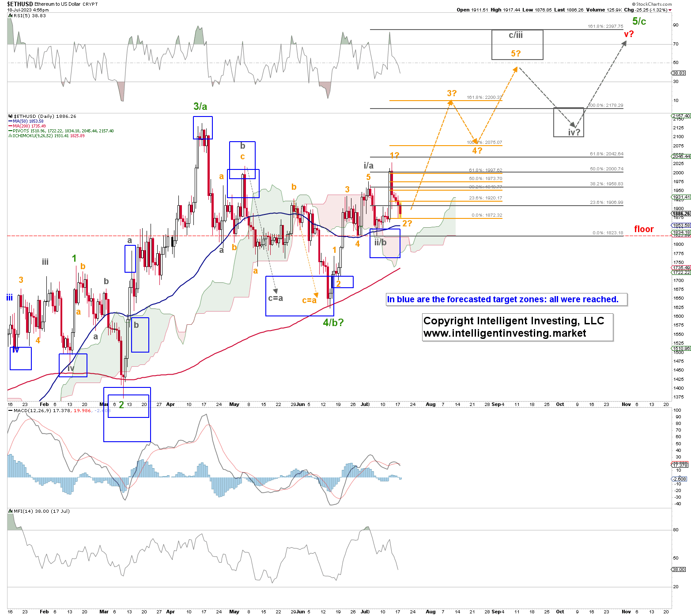
Task: Click the ii/b wave label in blue box
Action: 380,242
